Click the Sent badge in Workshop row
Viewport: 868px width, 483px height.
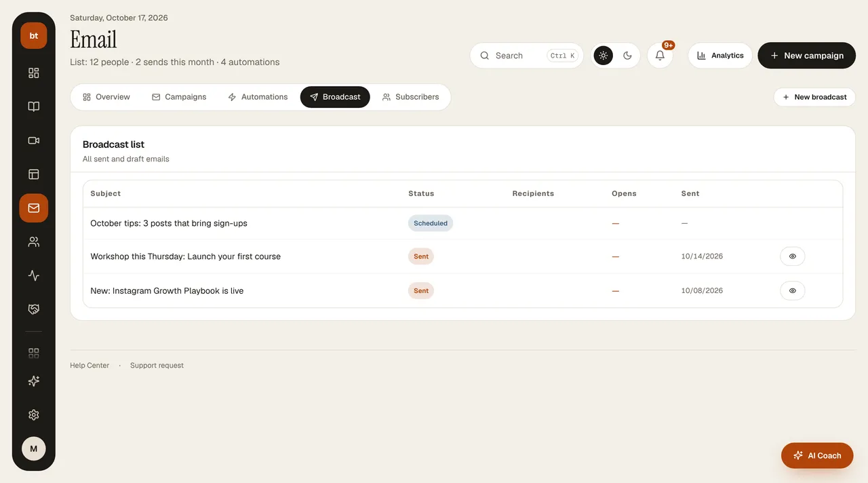(x=421, y=256)
